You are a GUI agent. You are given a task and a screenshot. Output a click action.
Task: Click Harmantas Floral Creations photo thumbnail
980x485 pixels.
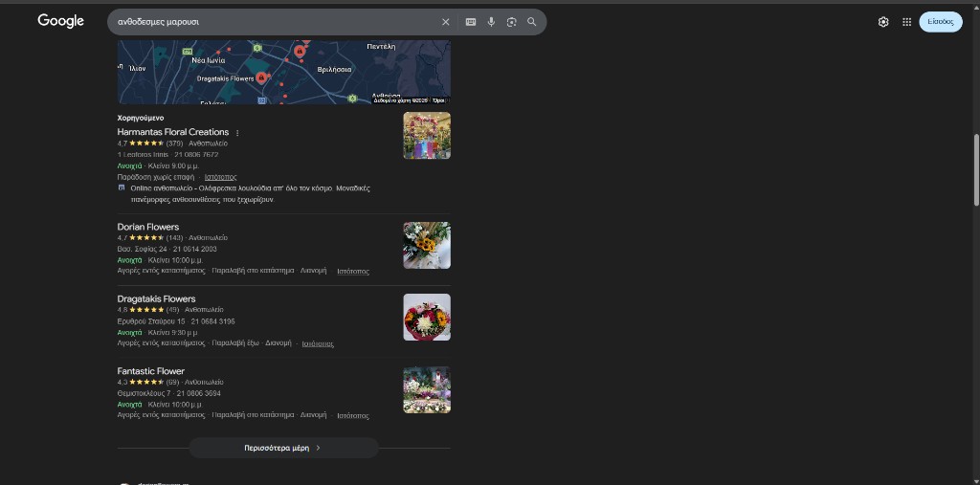point(427,136)
